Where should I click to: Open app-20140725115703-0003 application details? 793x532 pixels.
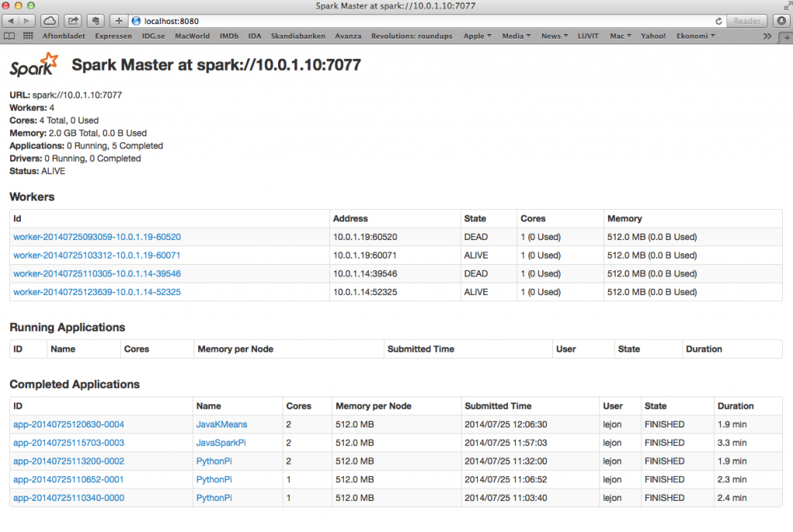click(68, 443)
